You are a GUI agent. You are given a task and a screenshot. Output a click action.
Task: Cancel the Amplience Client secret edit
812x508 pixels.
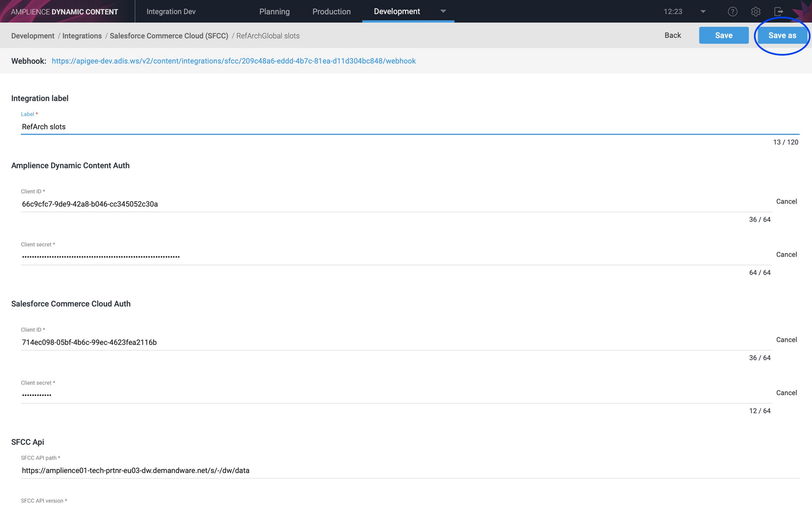click(787, 255)
